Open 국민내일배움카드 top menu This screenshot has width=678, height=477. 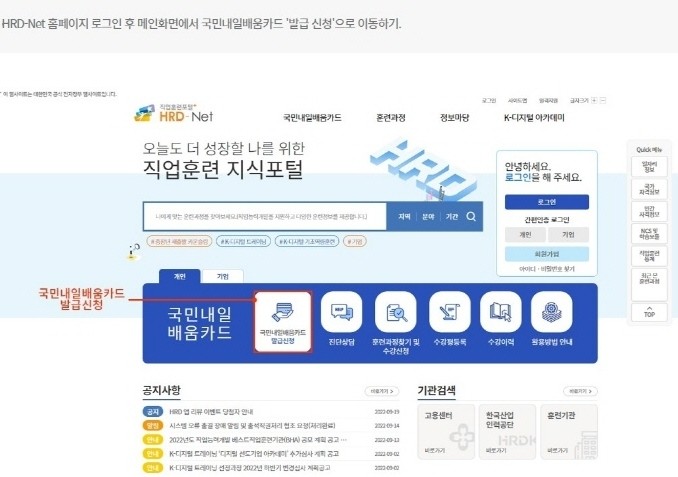[312, 118]
